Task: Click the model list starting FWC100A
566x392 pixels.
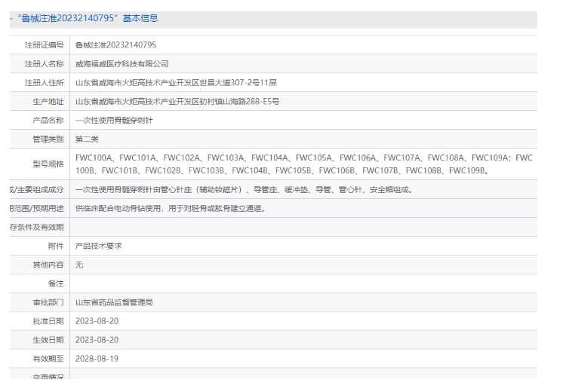Action: 303,164
